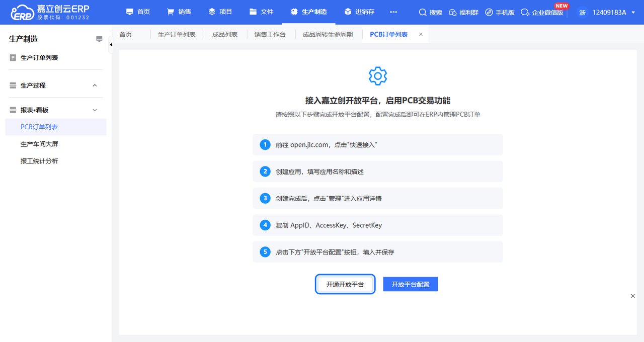Select the 生产制造 navigation menu
This screenshot has height=342, width=644.
(308, 12)
